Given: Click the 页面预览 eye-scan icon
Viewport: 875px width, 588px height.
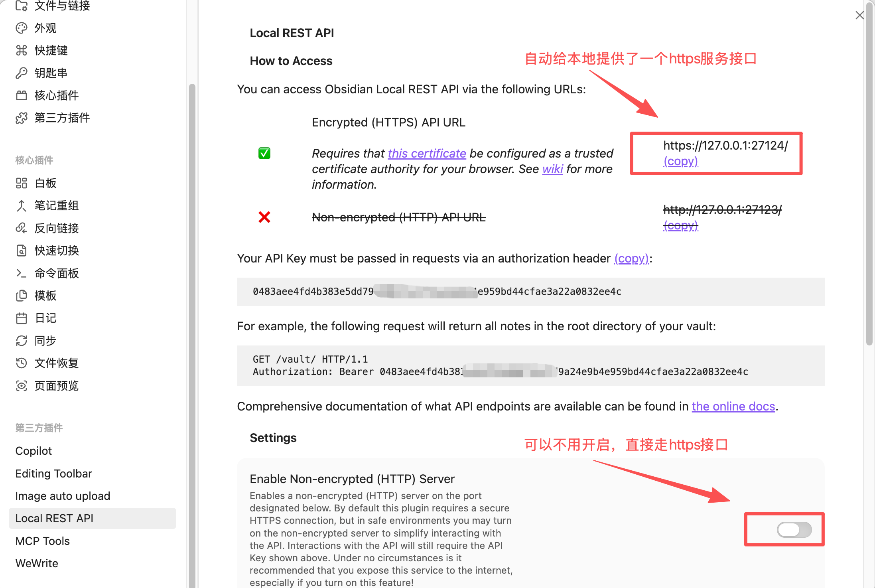Looking at the screenshot, I should point(22,386).
